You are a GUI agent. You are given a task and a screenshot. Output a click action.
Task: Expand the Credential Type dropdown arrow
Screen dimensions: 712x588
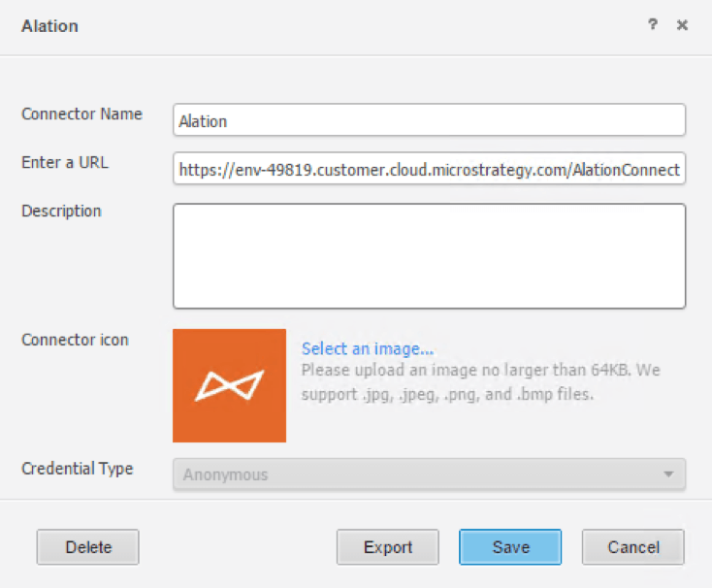click(x=667, y=474)
